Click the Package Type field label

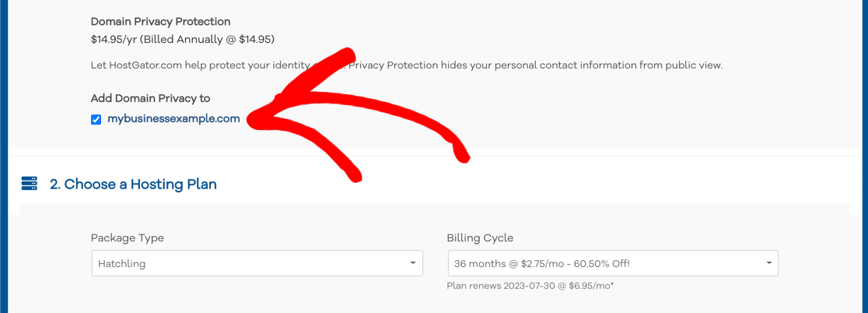128,238
